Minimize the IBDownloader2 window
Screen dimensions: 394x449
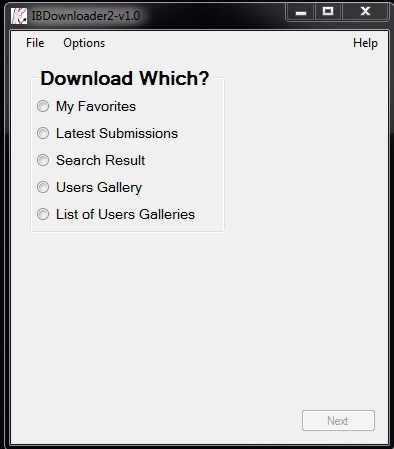pyautogui.click(x=300, y=12)
